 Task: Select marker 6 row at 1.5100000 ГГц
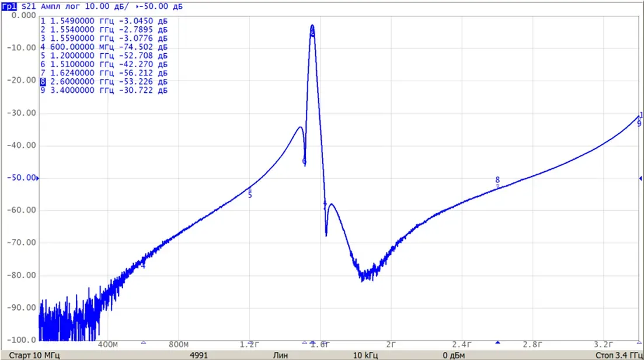(104, 64)
